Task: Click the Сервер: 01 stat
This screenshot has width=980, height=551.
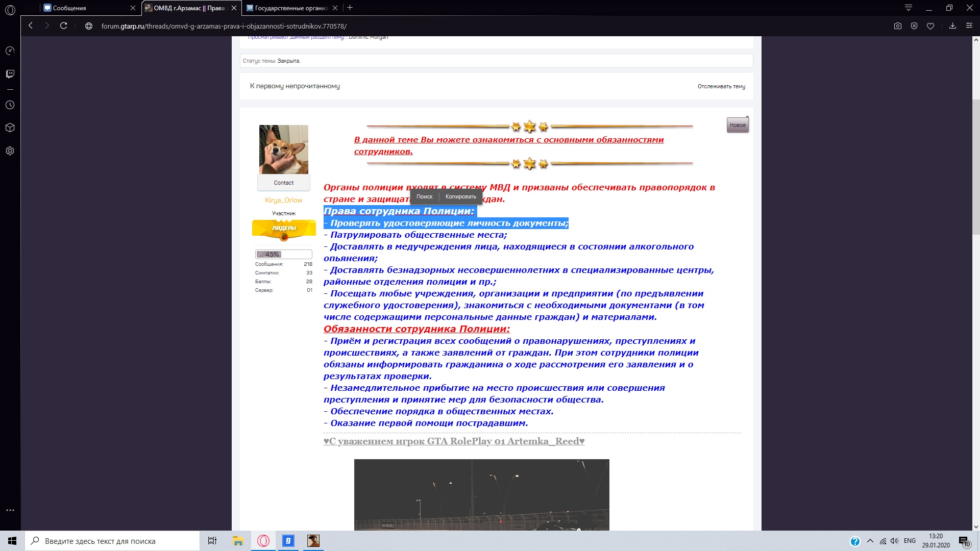Action: 284,290
